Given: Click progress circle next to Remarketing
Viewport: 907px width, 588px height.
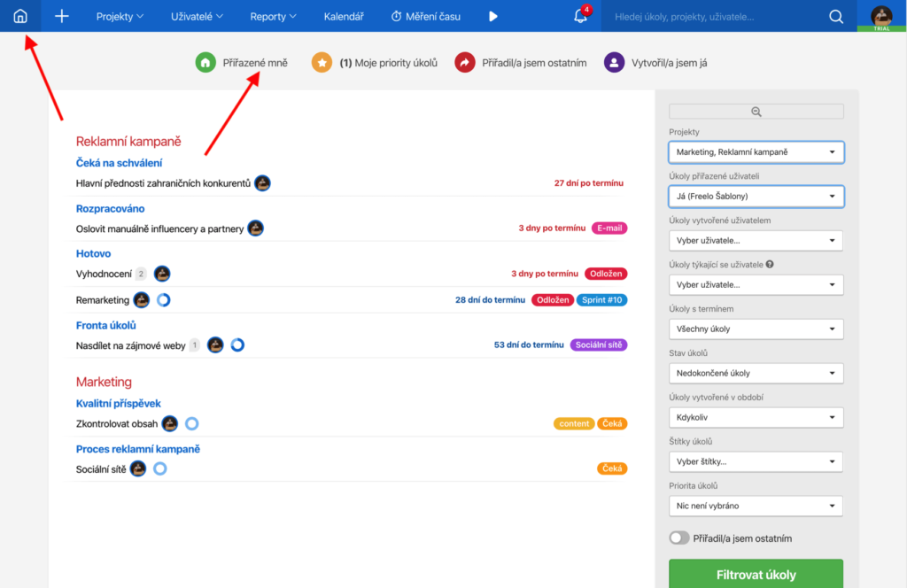Looking at the screenshot, I should pos(164,300).
